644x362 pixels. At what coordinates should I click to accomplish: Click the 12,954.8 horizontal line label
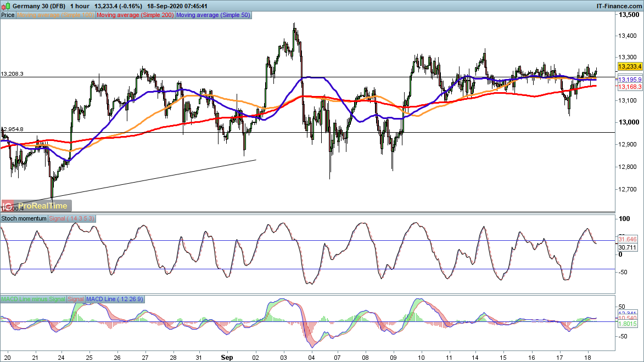(x=12, y=129)
